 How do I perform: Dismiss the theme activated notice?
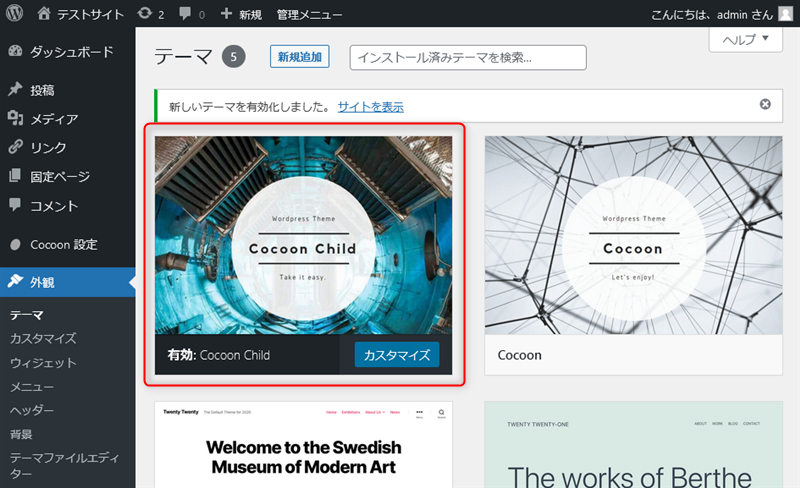tap(765, 104)
